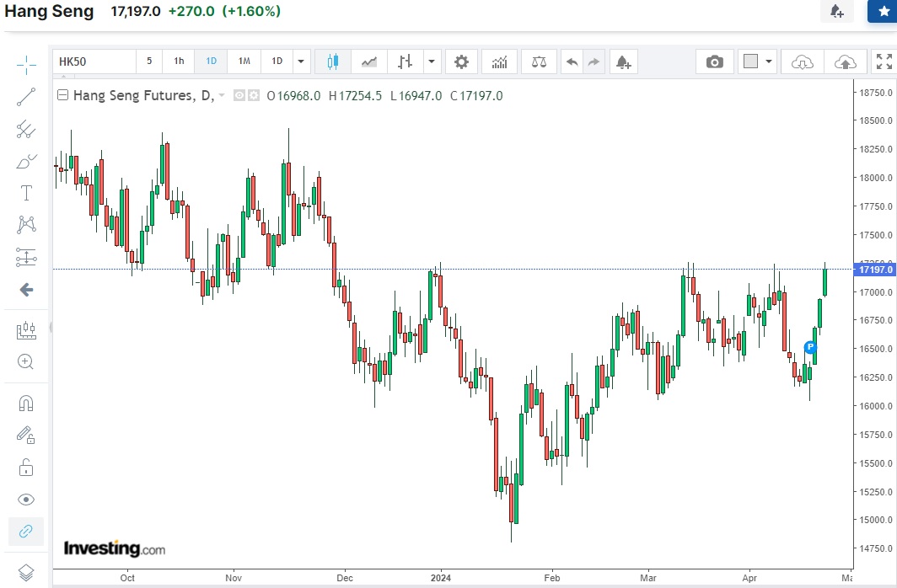Viewport: 897px width, 588px height.
Task: Select the 1h interval
Action: coord(179,61)
